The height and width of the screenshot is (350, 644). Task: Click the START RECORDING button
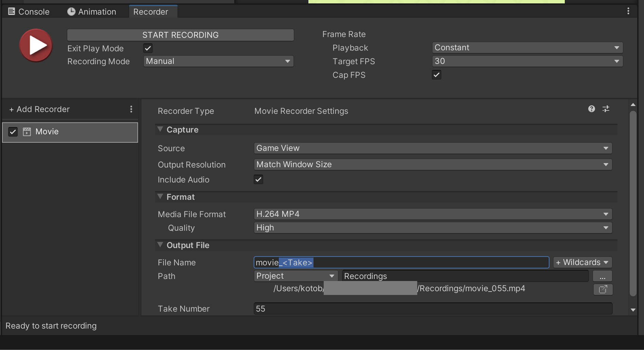[x=180, y=35]
